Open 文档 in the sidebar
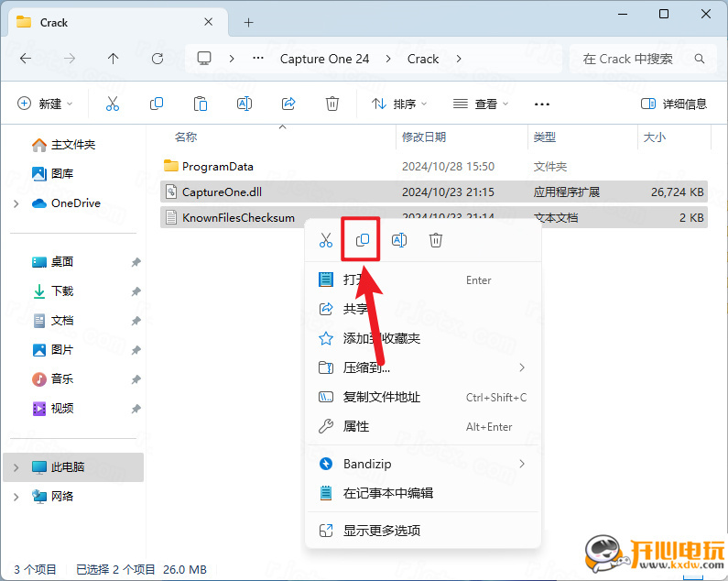This screenshot has width=728, height=581. (x=52, y=321)
